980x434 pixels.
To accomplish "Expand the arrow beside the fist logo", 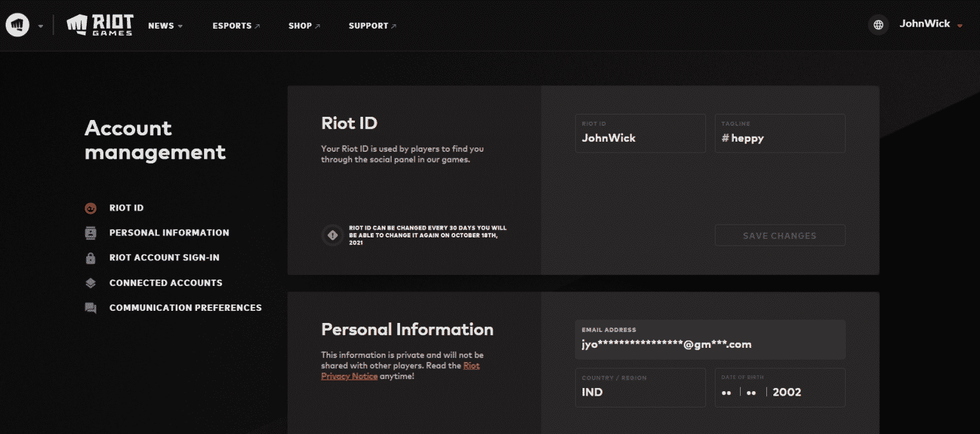I will click(41, 26).
